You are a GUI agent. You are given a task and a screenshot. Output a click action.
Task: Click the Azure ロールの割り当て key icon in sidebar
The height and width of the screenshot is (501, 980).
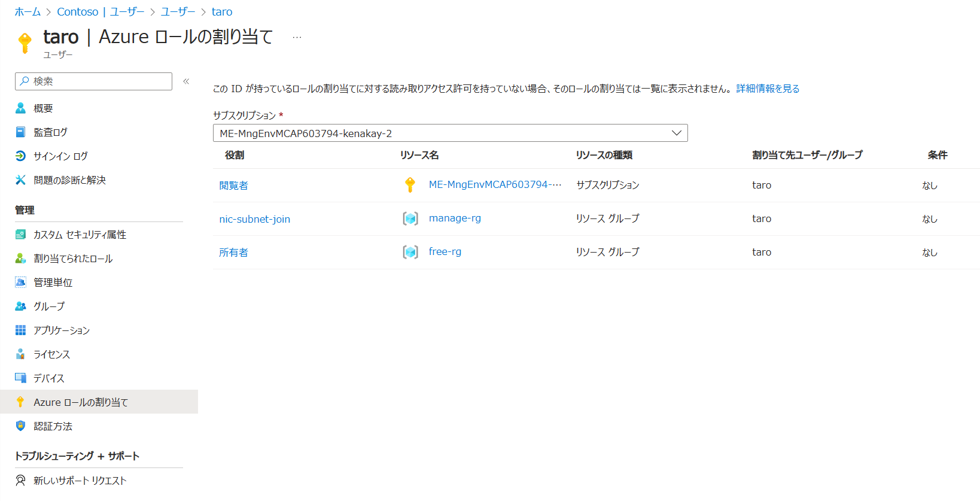click(20, 402)
